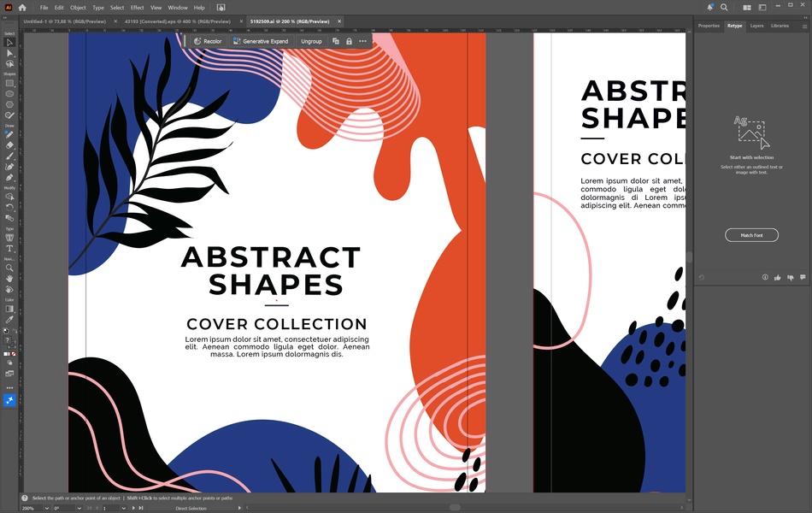
Task: Open Arrange Documents icon
Action: 747,7
